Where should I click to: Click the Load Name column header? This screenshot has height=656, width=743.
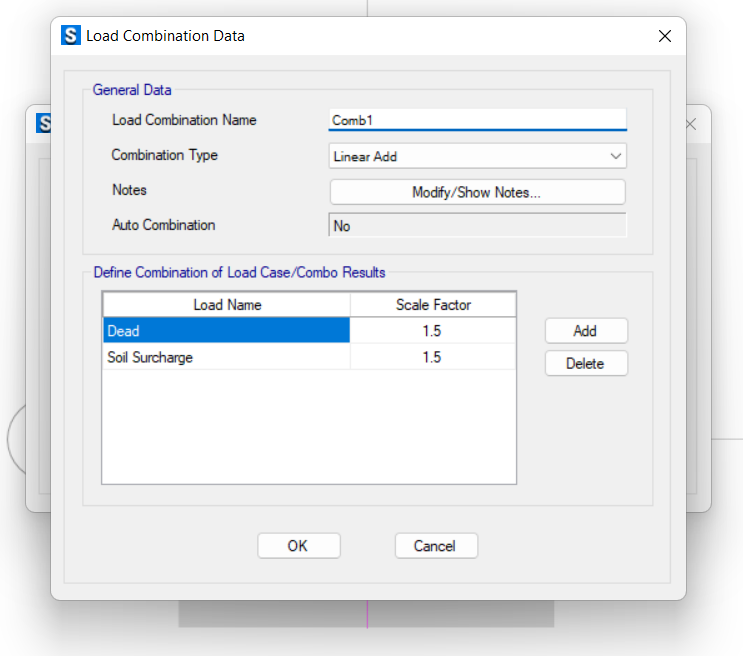227,305
